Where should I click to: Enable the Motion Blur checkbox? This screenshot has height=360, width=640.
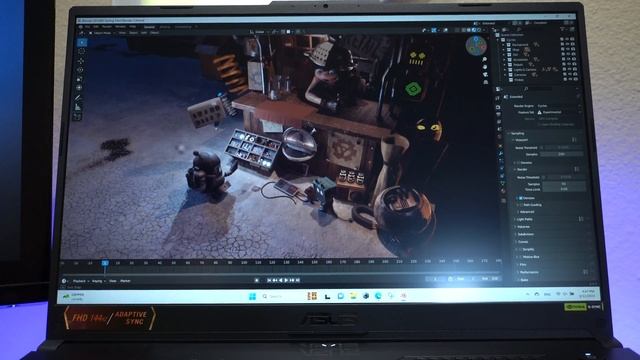tap(520, 257)
